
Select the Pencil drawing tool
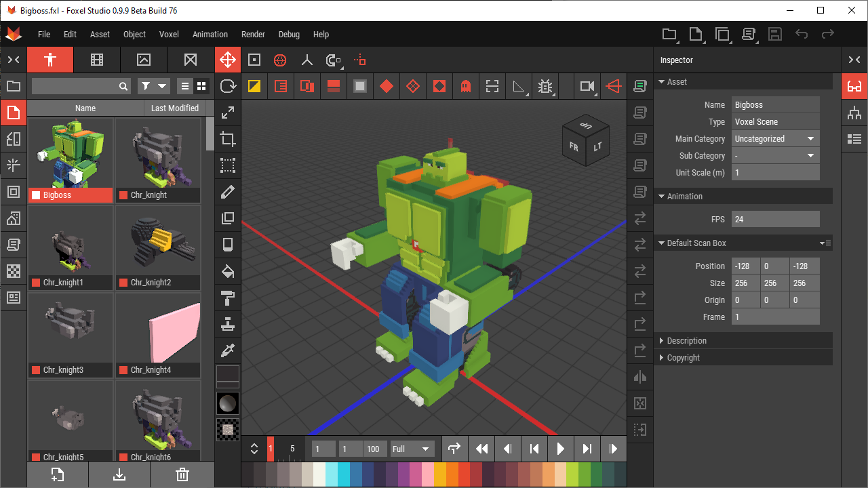tap(227, 192)
